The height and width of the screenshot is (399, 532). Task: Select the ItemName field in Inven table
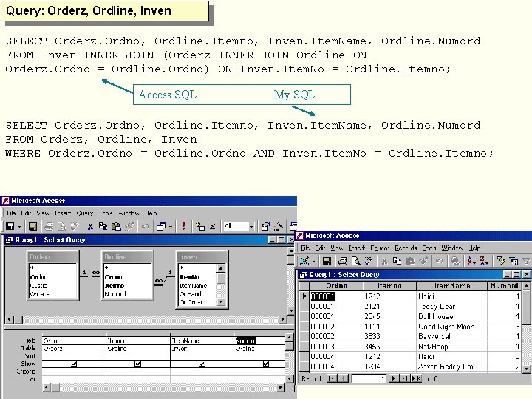pyautogui.click(x=193, y=286)
